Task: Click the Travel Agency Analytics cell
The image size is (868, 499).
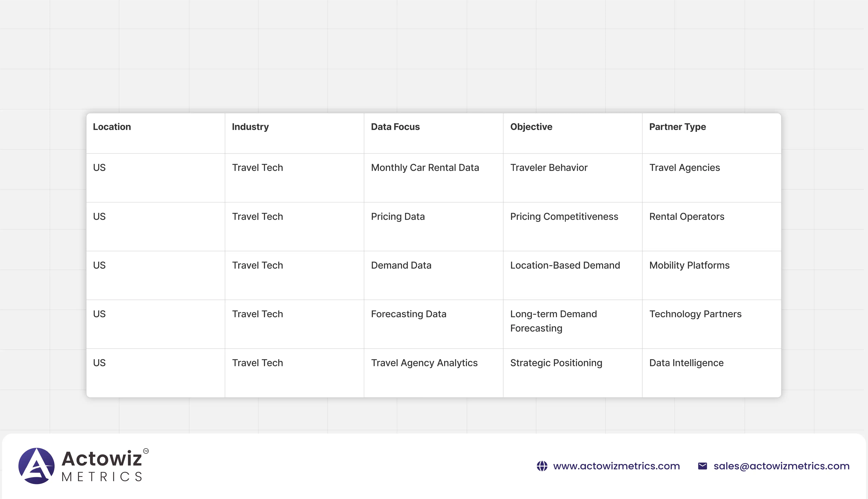Action: (x=424, y=363)
